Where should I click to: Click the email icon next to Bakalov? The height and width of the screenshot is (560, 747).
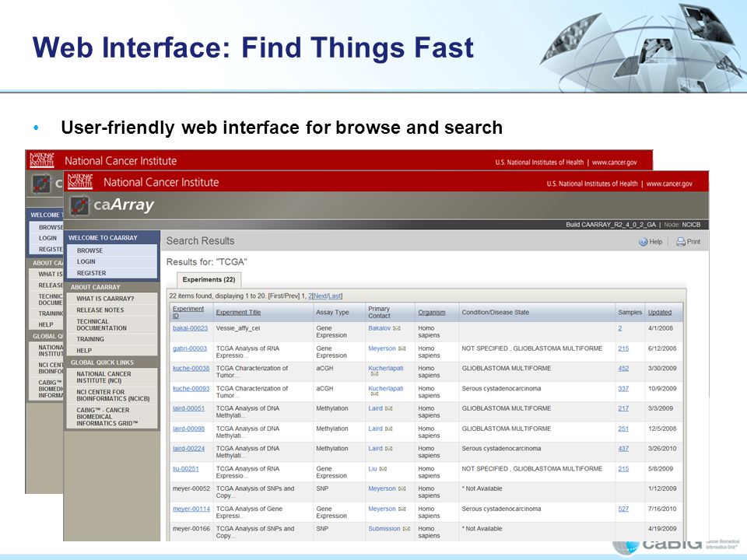396,328
